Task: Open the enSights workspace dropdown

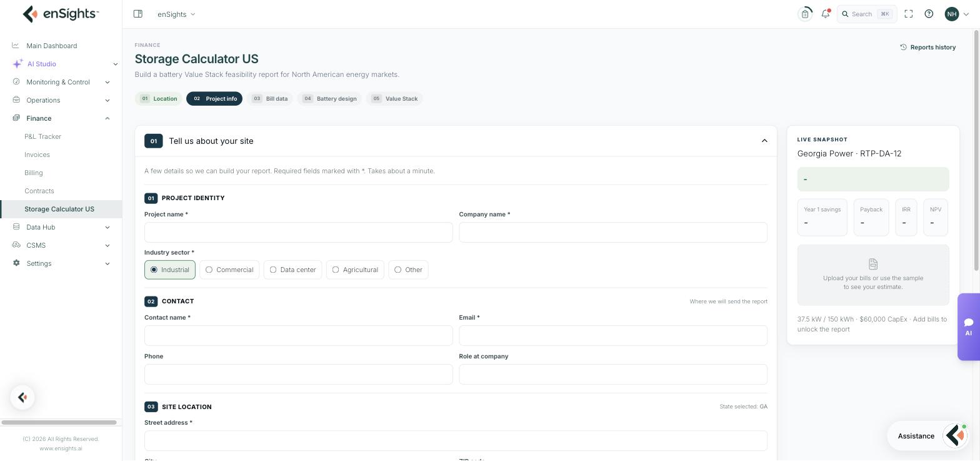Action: [x=176, y=14]
